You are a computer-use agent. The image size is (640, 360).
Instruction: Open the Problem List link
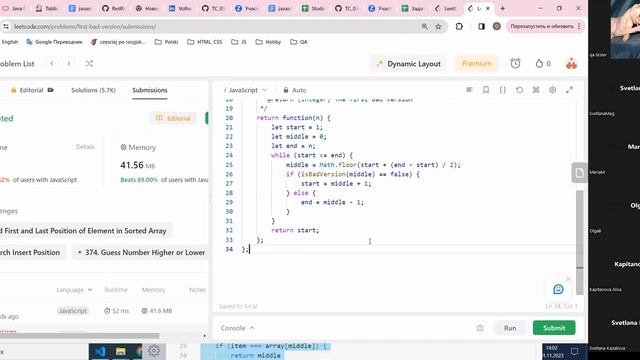tap(17, 64)
